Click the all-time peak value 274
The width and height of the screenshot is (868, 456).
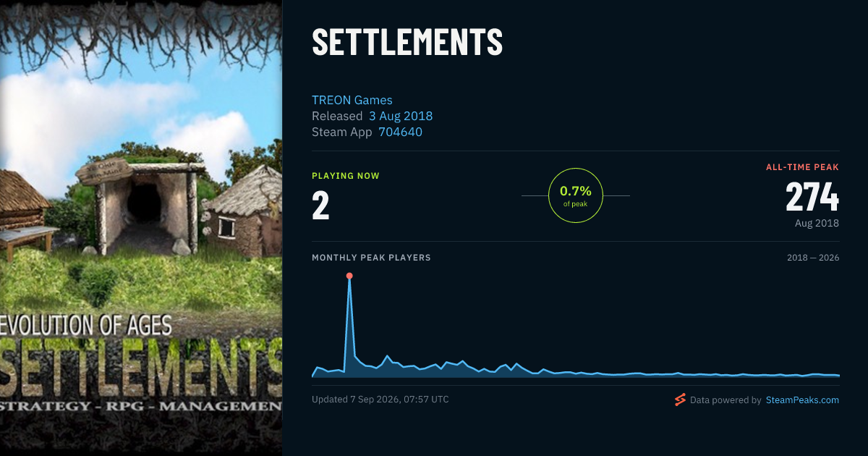[812, 196]
